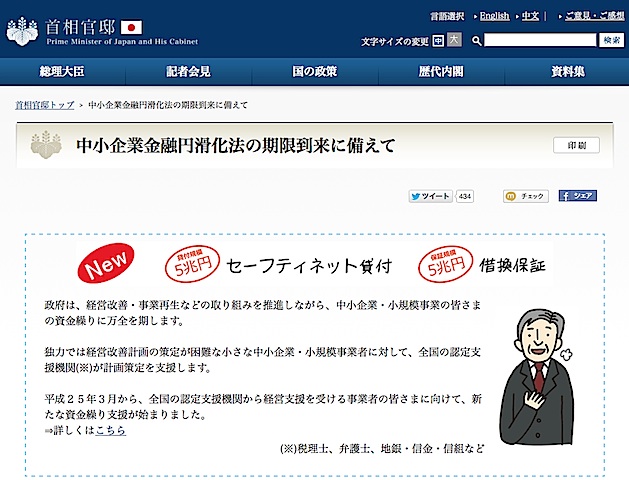This screenshot has height=480, width=629.
Task: Expand the 歴代内閣 navigation menu
Action: [x=440, y=72]
